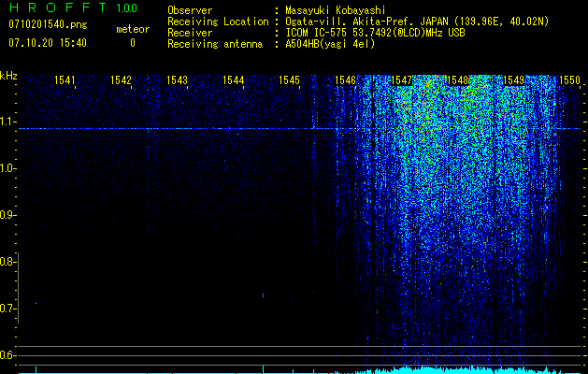Click the Receiver label

(x=190, y=33)
